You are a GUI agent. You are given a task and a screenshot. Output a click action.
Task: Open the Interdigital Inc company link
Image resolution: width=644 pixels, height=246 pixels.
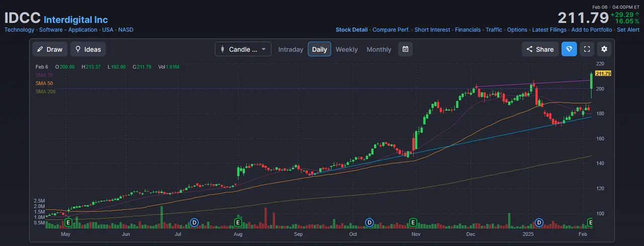(76, 20)
